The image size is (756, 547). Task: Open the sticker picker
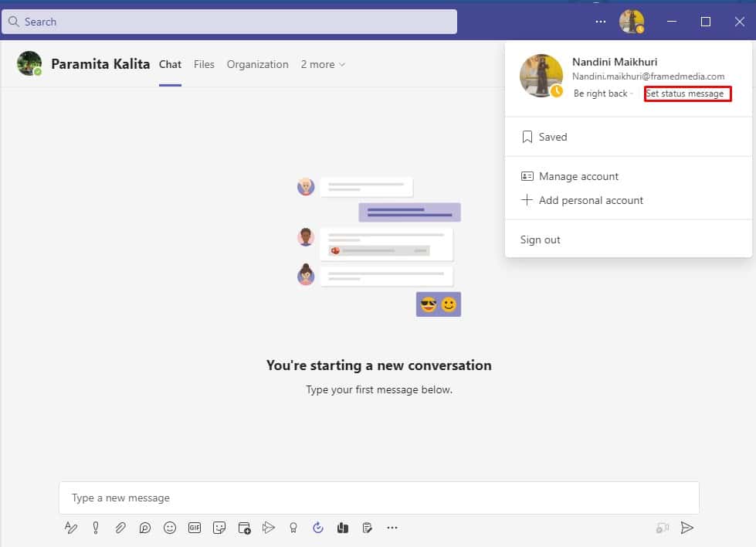(x=219, y=528)
